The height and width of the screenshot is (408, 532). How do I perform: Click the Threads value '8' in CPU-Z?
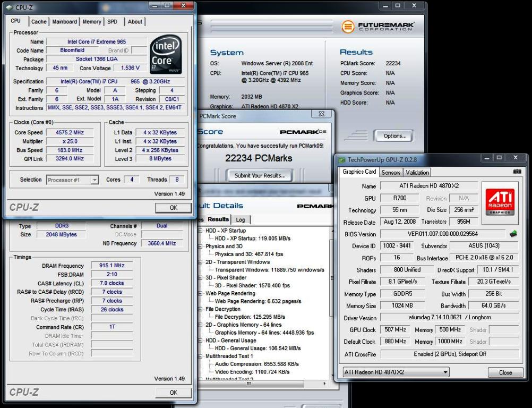(177, 180)
